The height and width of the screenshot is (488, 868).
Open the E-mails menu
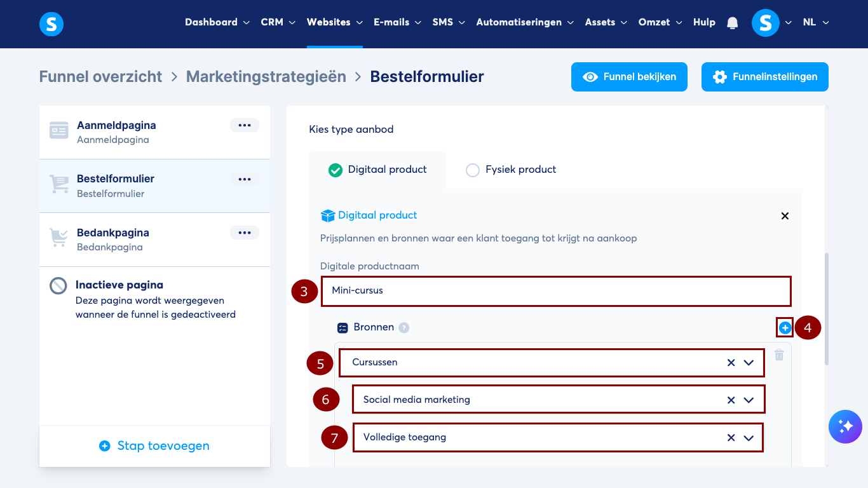coord(397,22)
